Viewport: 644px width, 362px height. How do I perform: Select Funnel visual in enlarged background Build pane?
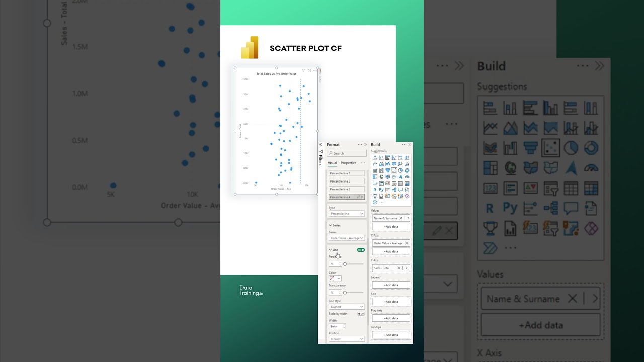point(530,148)
